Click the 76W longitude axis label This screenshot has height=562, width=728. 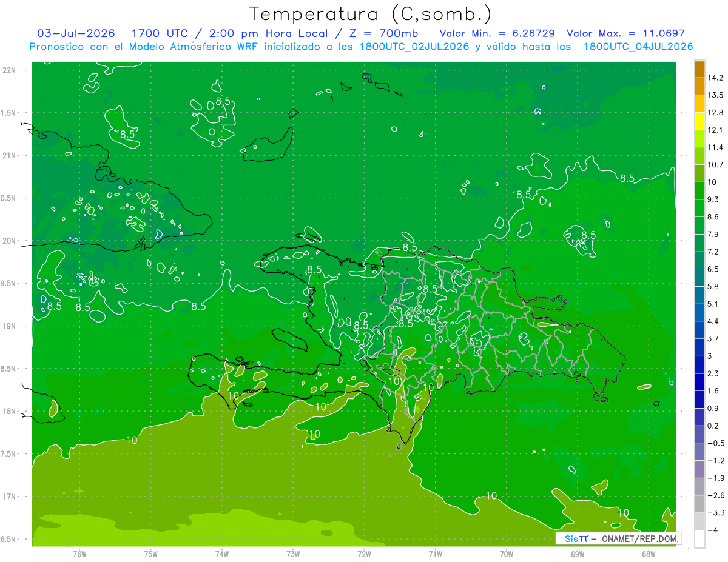tap(79, 554)
